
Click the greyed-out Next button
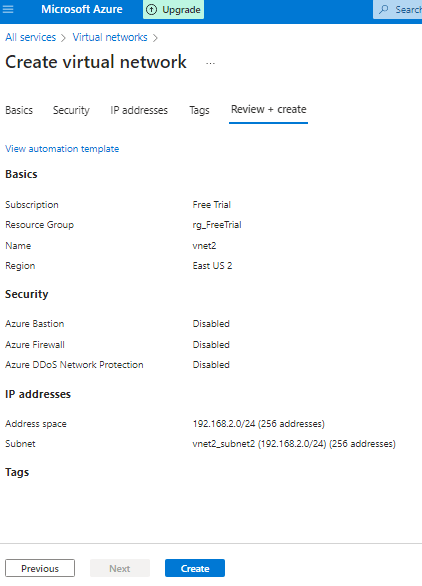pyautogui.click(x=120, y=568)
